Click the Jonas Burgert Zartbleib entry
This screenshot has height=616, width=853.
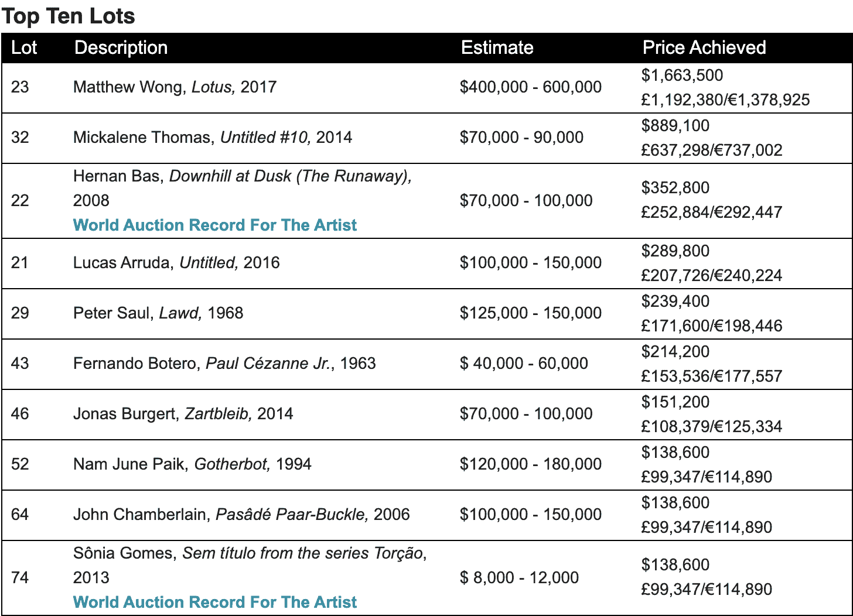point(183,414)
